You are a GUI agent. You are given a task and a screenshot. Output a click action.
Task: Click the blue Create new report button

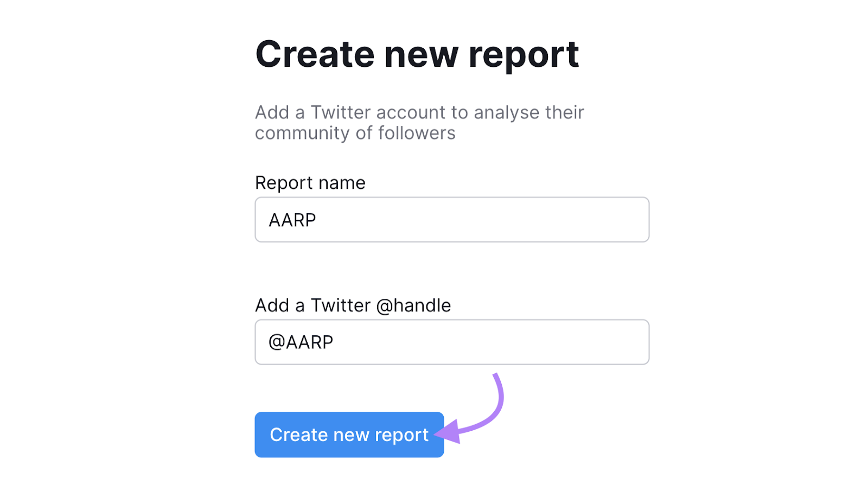349,435
